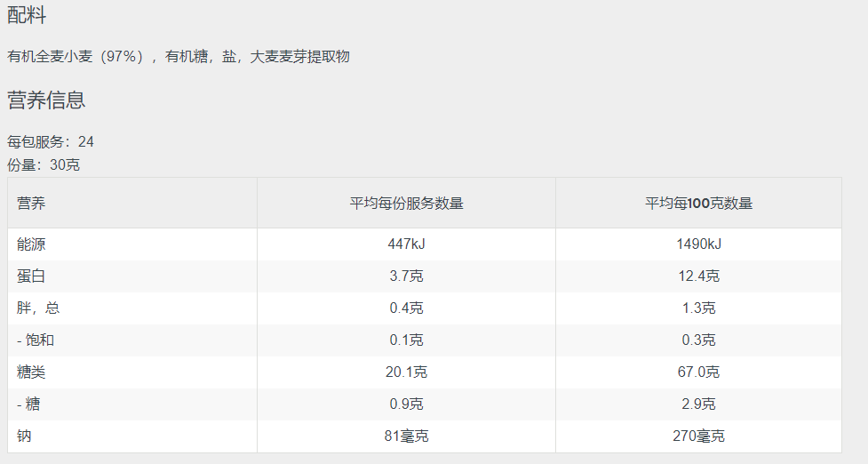Select the 胖, 总 row label
Screen dimensions: 868x464
point(38,308)
